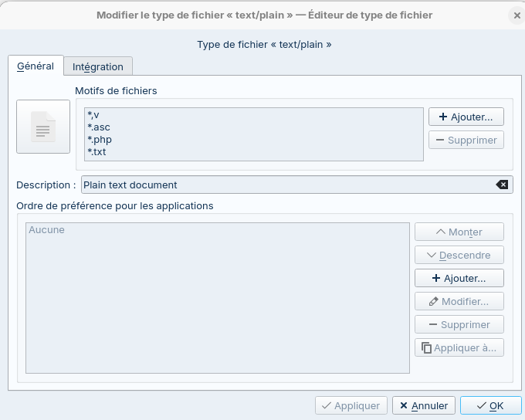Click the file type icon button
This screenshot has width=525, height=420.
pyautogui.click(x=43, y=127)
